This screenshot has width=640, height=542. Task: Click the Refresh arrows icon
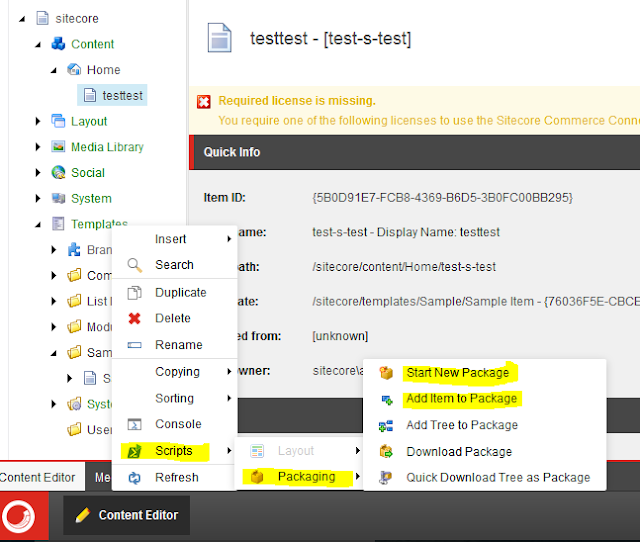tap(134, 478)
